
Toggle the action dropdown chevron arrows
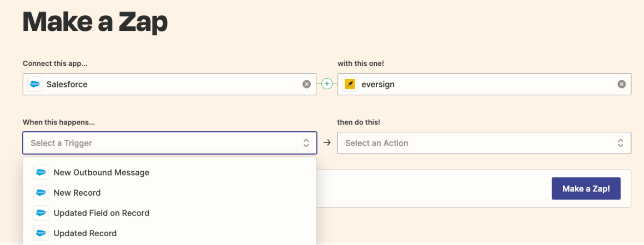(x=620, y=143)
